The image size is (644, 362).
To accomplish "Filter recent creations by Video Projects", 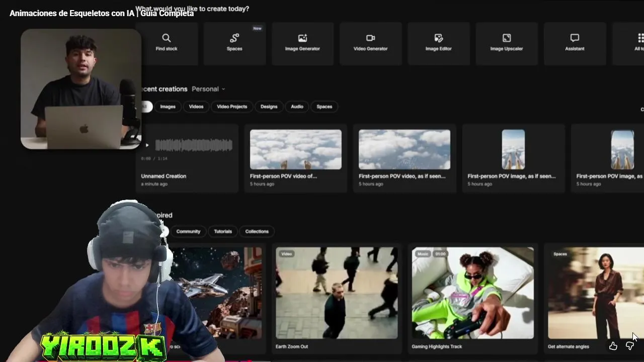I will click(232, 107).
